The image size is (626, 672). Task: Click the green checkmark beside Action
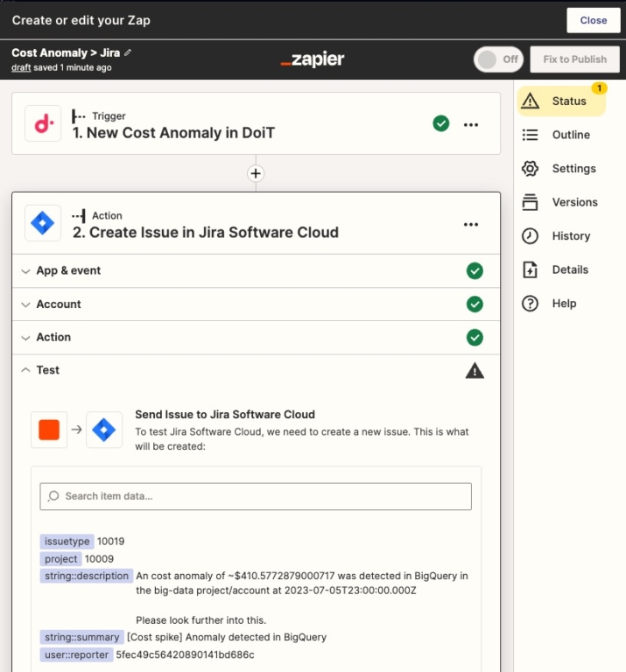(475, 337)
